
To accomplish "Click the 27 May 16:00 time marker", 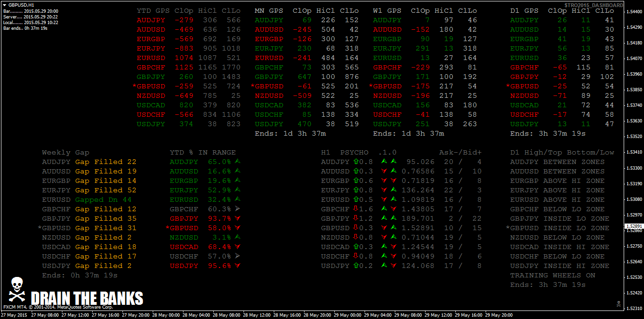I will coord(105,315).
